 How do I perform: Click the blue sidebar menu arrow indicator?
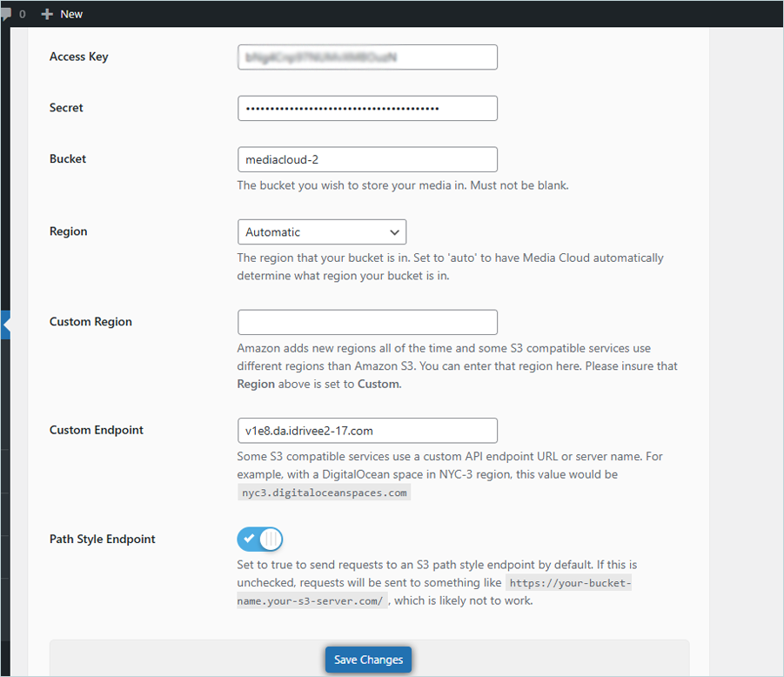(6, 324)
